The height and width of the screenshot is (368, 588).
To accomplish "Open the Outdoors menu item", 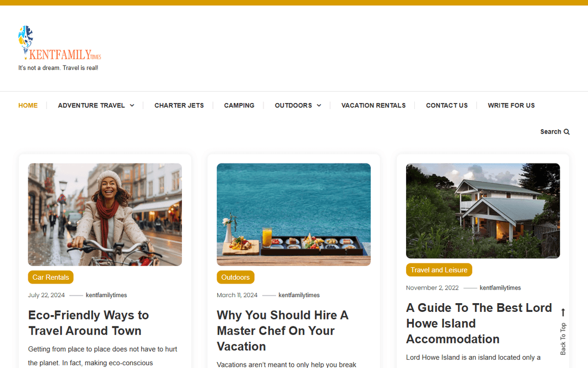I will coord(293,106).
